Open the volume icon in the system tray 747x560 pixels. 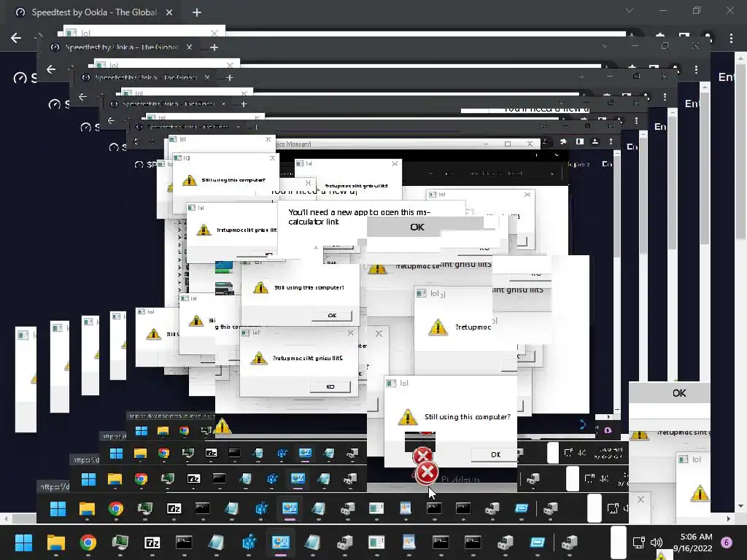[x=657, y=542]
